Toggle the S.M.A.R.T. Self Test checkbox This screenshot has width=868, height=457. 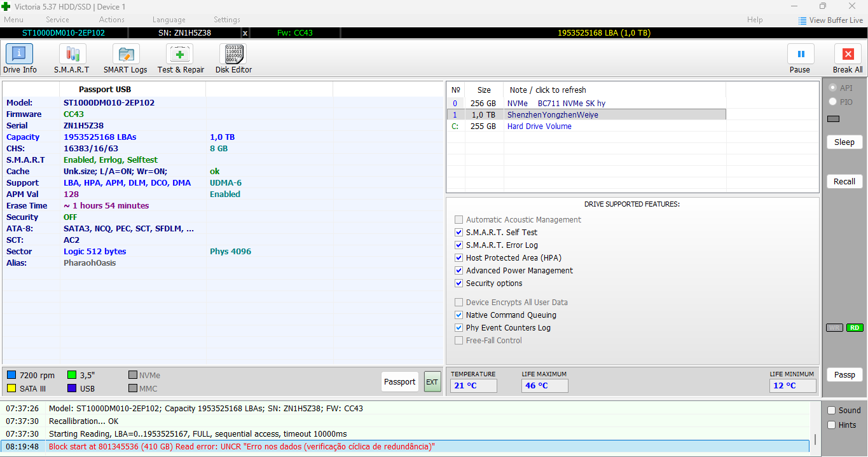point(459,233)
